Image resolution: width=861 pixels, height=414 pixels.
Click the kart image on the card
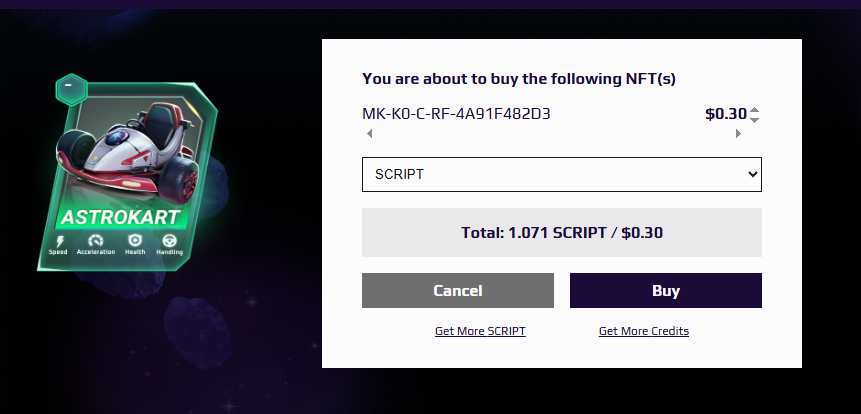[127, 150]
